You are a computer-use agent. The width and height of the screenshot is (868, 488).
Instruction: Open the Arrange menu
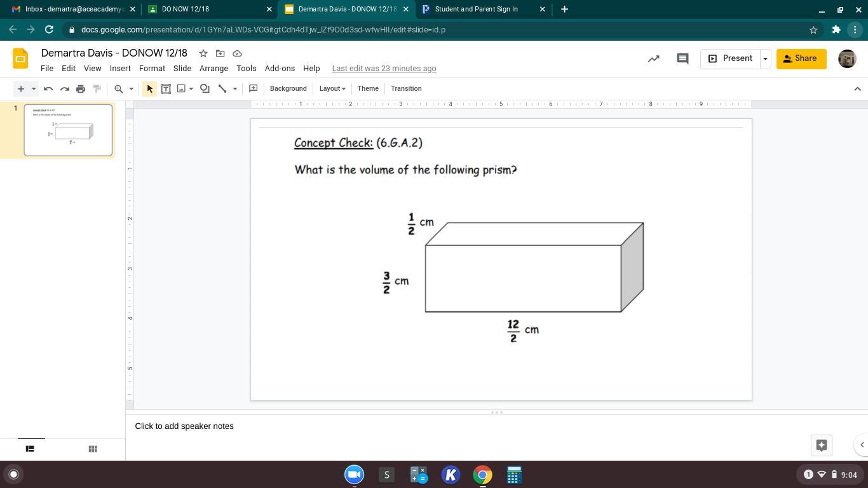click(214, 69)
